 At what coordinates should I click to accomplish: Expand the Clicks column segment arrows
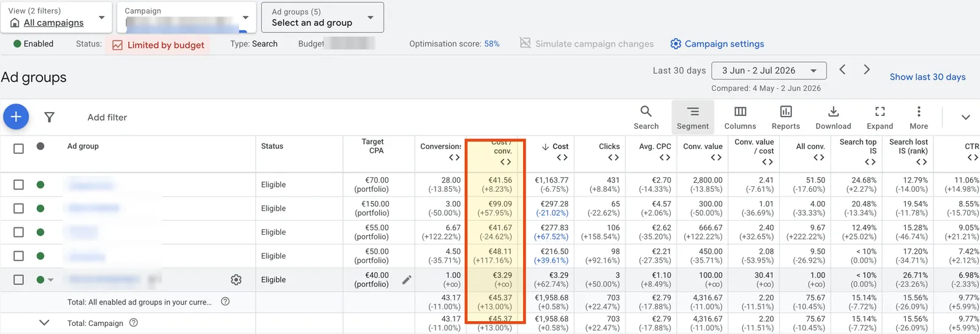[613, 158]
